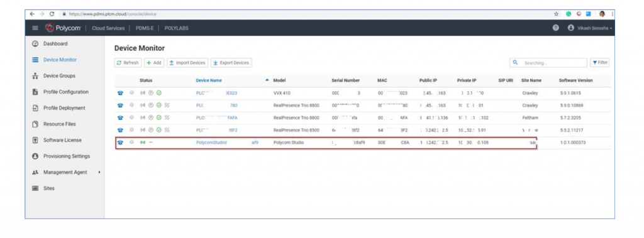Reload the page with browser refresh icon
644x238 pixels.
(x=52, y=14)
